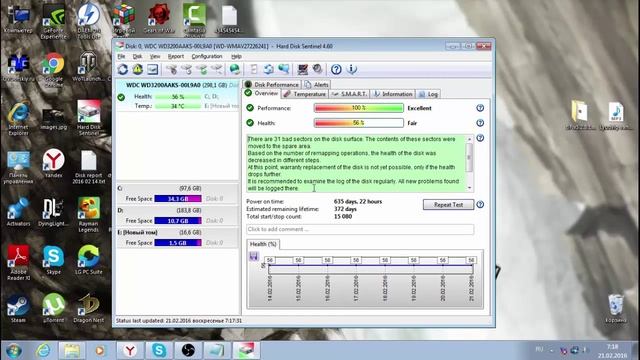This screenshot has height=360, width=640.
Task: Select the Overview tab
Action: [x=262, y=93]
